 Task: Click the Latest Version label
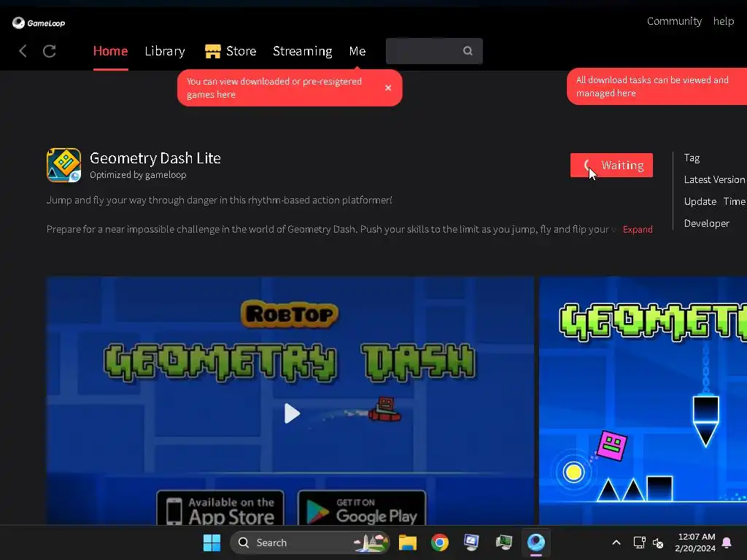[x=714, y=179]
